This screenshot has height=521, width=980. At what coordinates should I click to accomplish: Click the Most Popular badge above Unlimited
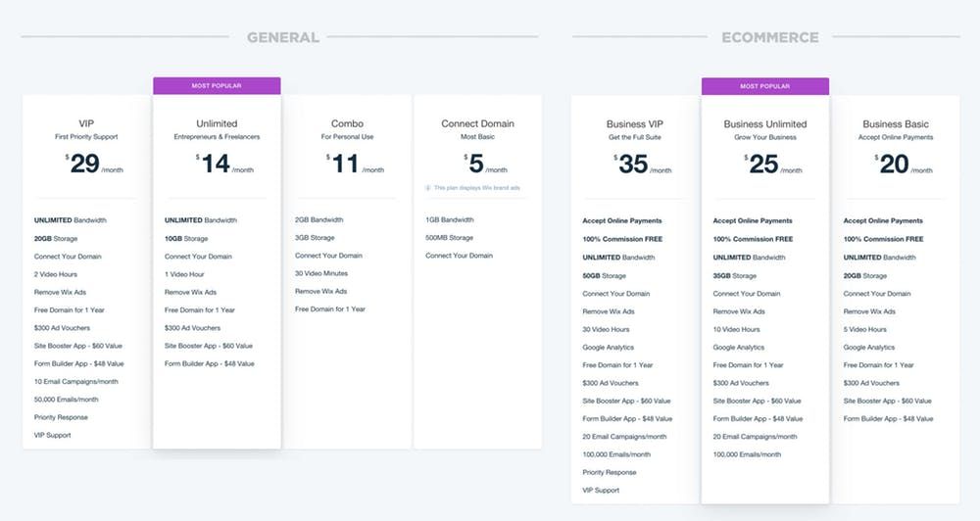[217, 85]
